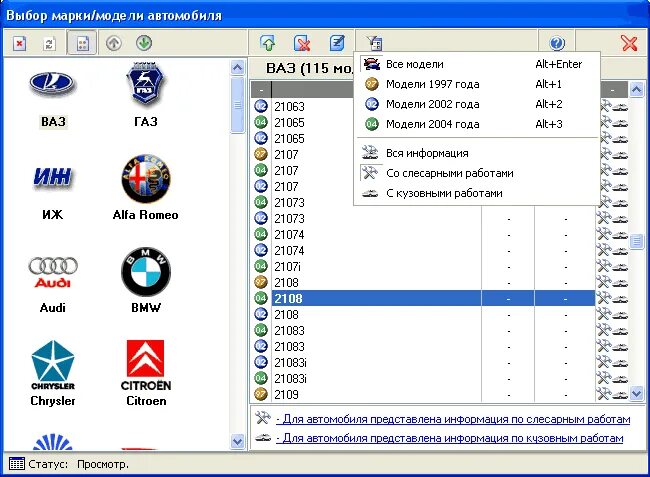Click the first dash column header
Screen dimensions: 650x477
click(261, 90)
